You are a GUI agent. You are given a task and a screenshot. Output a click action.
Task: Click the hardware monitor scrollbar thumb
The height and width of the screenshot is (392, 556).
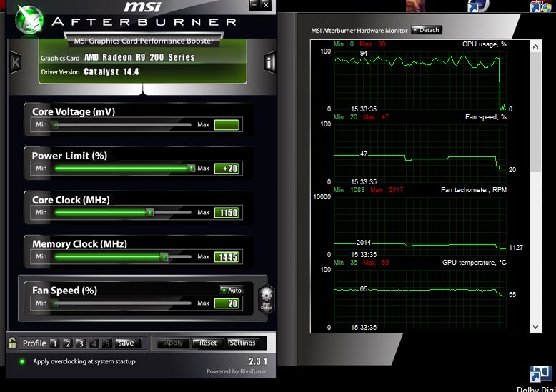tap(536, 112)
